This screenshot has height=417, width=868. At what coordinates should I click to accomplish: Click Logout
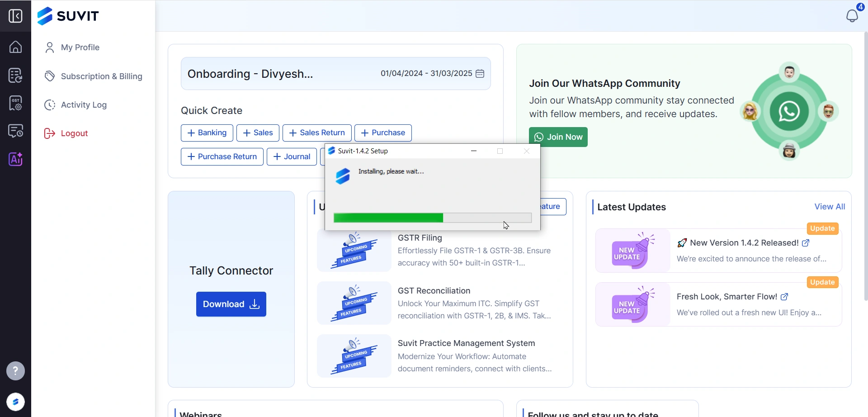click(x=66, y=133)
